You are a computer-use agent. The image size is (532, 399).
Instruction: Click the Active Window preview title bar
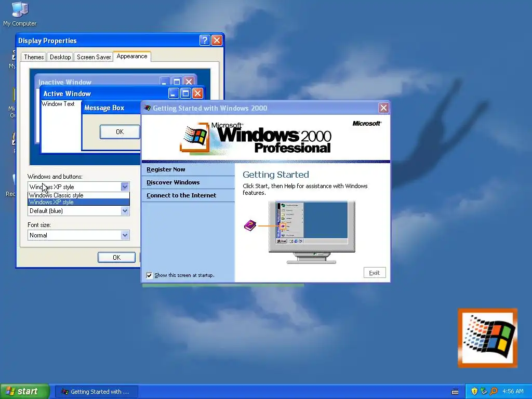click(122, 94)
